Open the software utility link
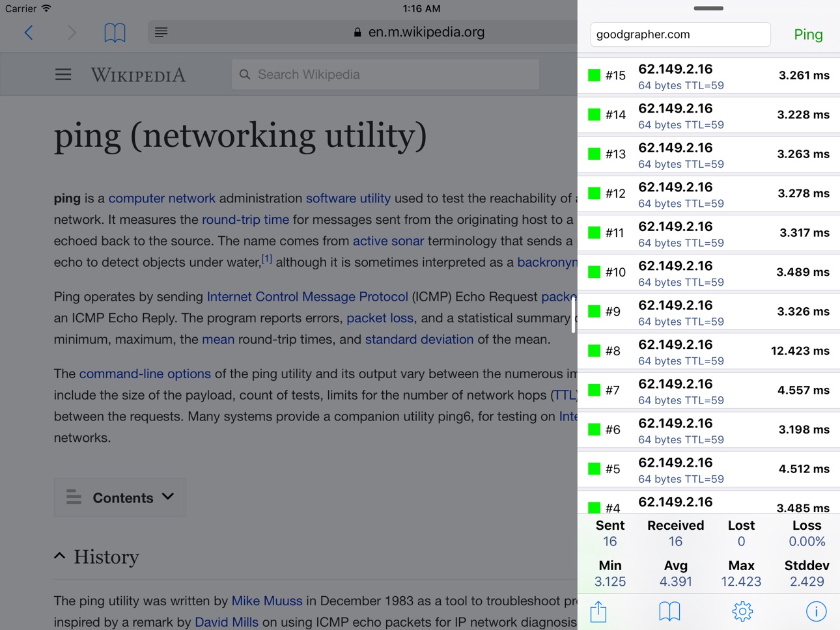 [x=348, y=199]
